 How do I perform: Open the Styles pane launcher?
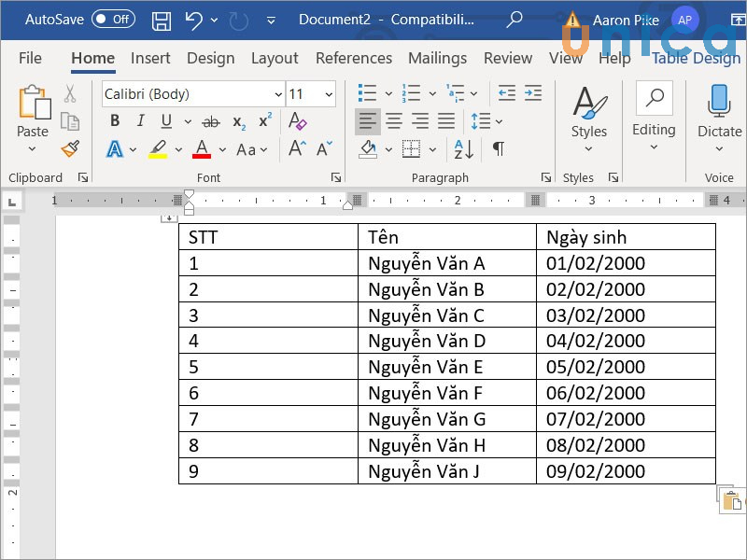click(613, 177)
